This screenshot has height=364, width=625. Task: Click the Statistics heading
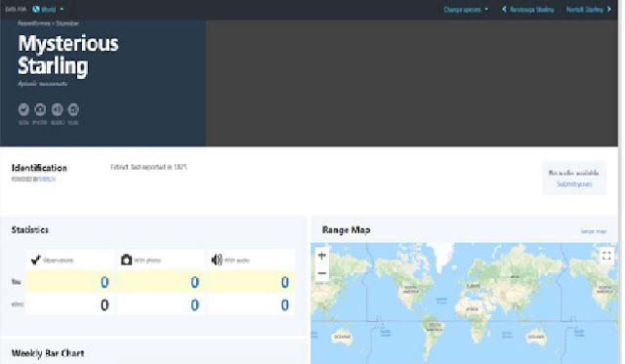pyautogui.click(x=30, y=229)
